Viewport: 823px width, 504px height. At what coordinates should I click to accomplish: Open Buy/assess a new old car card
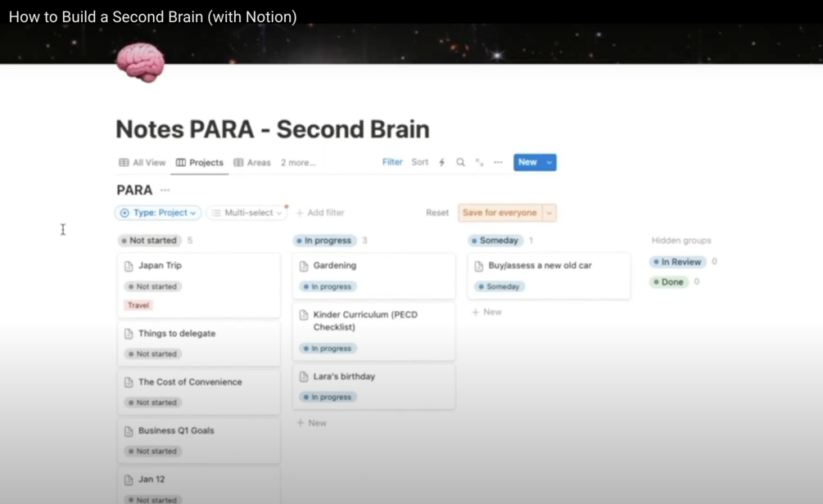pos(549,276)
